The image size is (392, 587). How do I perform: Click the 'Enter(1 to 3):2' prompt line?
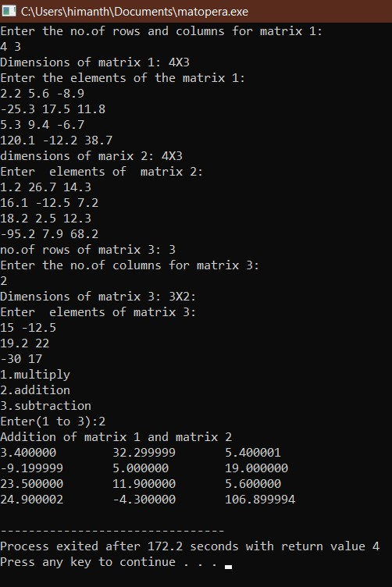(x=53, y=422)
